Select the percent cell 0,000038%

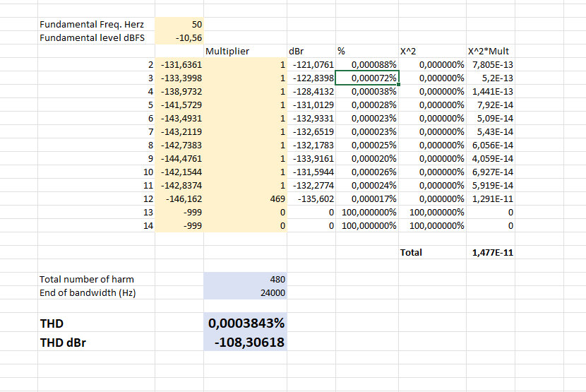(x=367, y=92)
